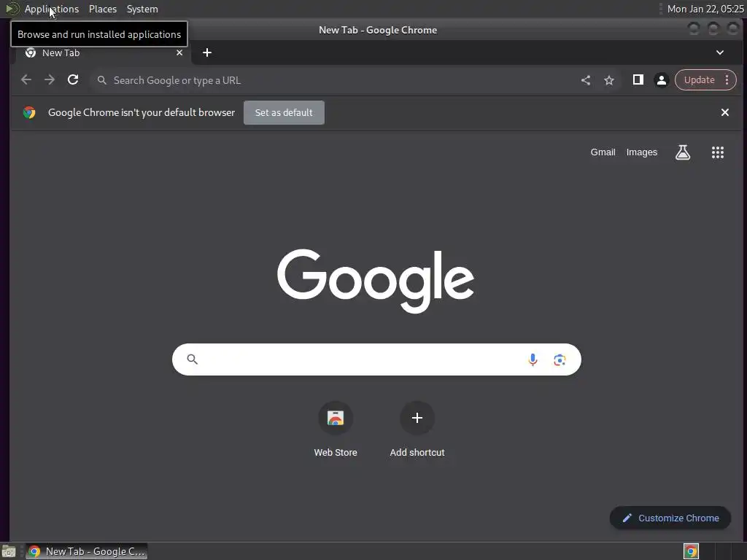This screenshot has width=747, height=560.
Task: Open the side panel icon
Action: coord(638,80)
